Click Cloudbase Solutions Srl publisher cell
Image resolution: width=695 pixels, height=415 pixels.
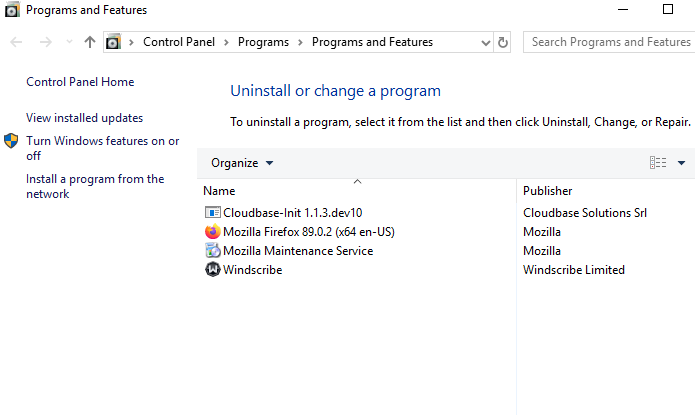coord(585,213)
